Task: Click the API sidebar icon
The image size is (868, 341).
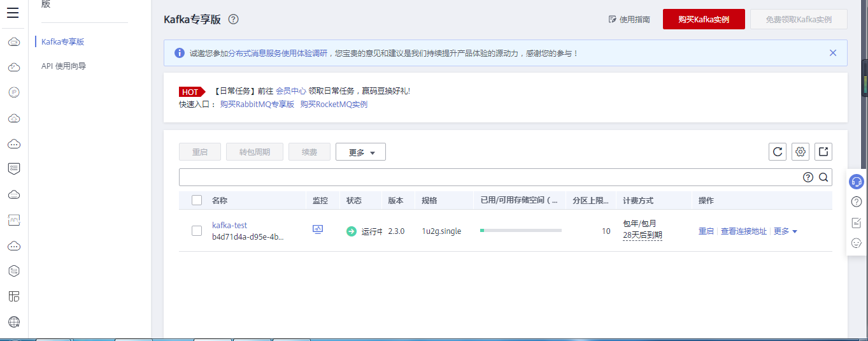Action: 13,220
